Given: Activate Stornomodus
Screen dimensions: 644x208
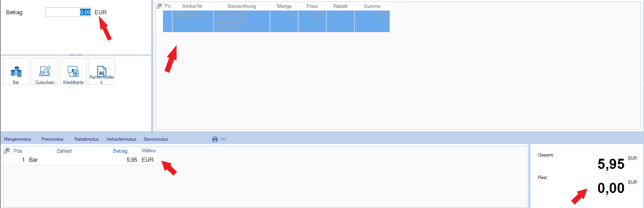Looking at the screenshot, I should pos(156,139).
